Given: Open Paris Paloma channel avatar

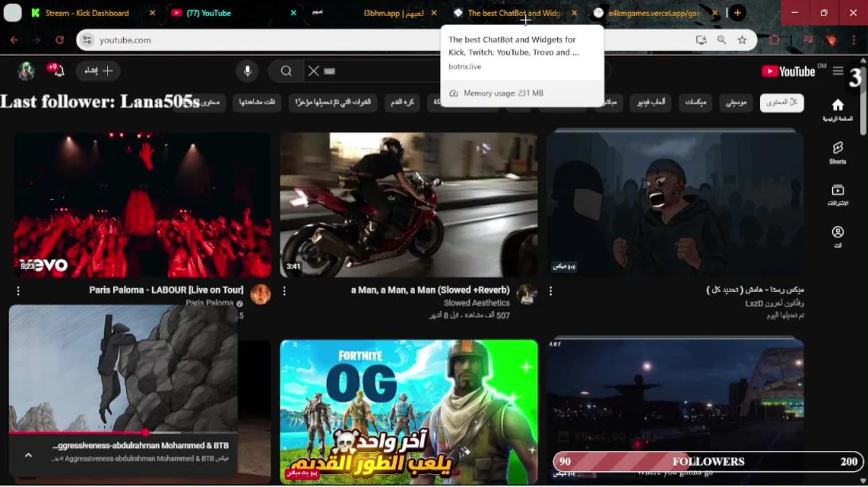Looking at the screenshot, I should pos(260,294).
